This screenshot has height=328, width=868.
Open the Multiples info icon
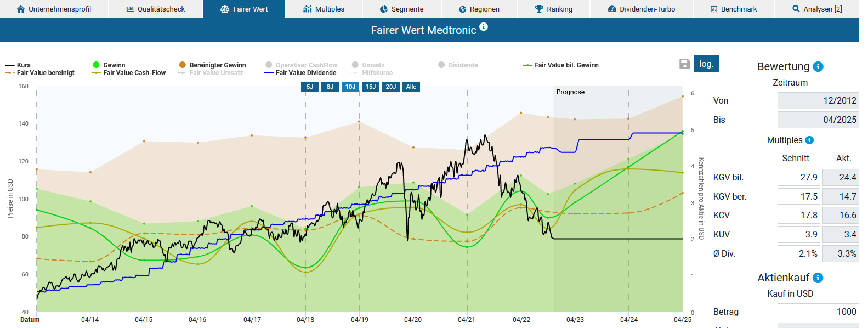809,140
